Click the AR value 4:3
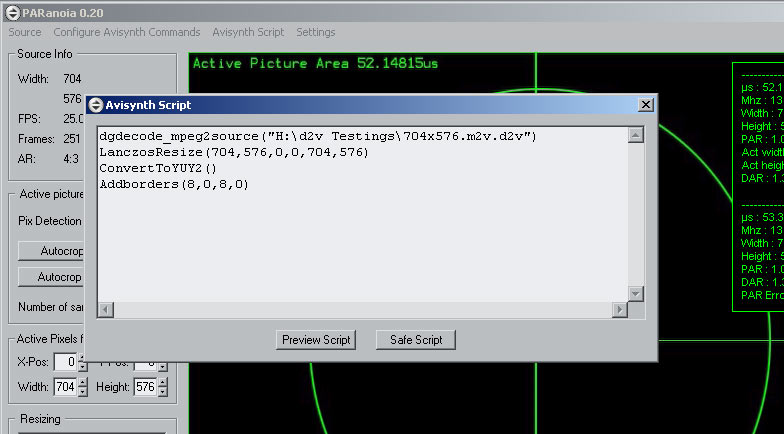Screen dimensions: 784x434 (71, 159)
